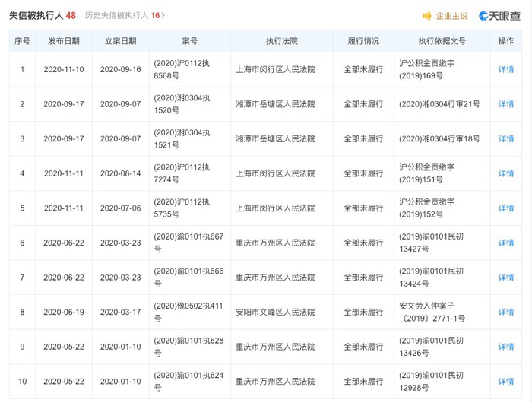The width and height of the screenshot is (532, 403).
Task: Open 详情 for case (2020)沪0112执7274号
Action: coord(506,173)
